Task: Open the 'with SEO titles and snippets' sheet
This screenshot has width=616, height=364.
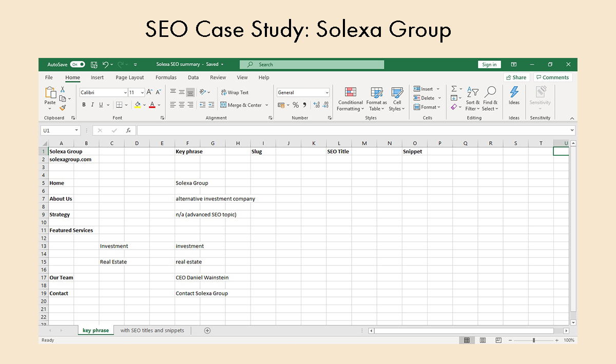Action: (x=152, y=331)
